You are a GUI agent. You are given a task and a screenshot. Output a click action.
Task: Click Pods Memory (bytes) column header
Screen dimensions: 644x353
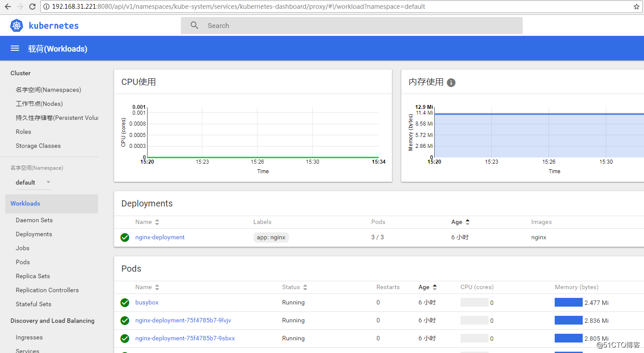pos(577,287)
